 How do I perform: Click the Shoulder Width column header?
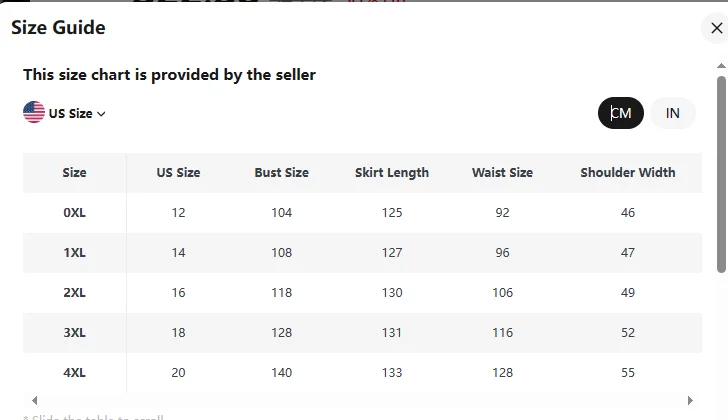coord(627,173)
